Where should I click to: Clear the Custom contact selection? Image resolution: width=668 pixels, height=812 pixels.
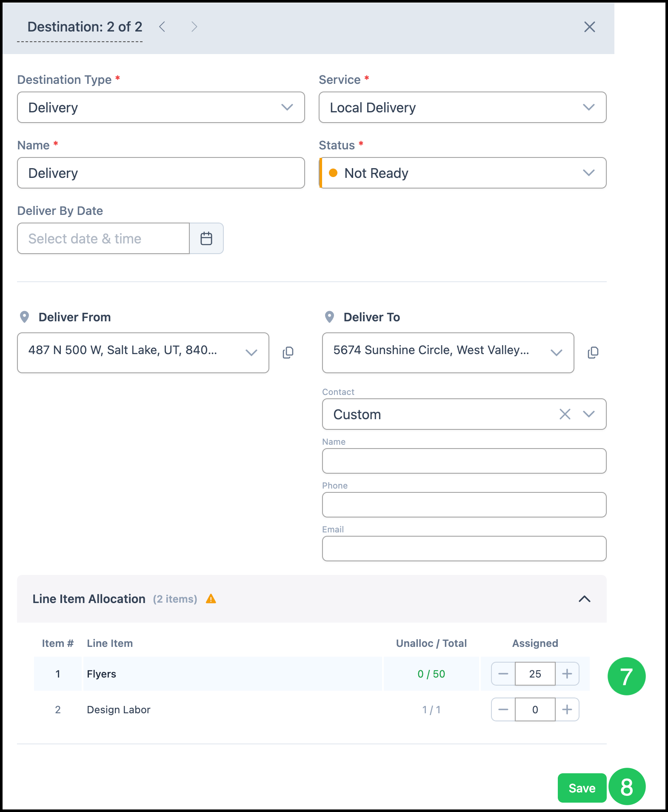(565, 414)
